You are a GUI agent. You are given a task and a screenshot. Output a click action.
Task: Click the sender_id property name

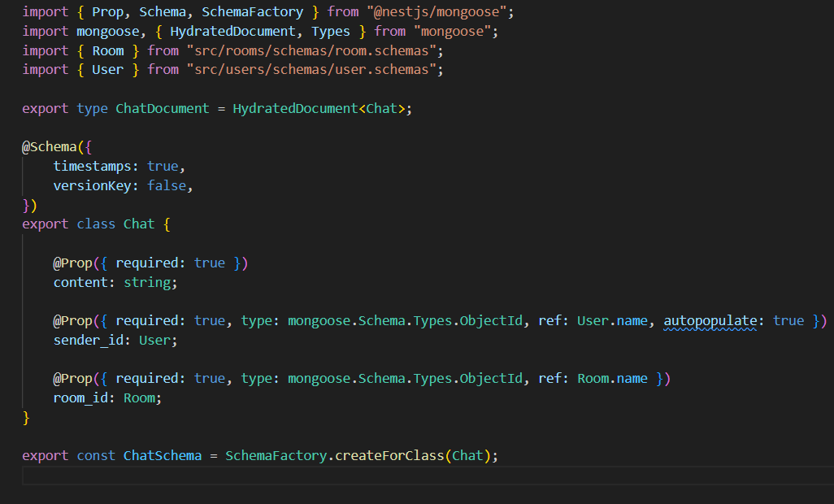point(89,341)
